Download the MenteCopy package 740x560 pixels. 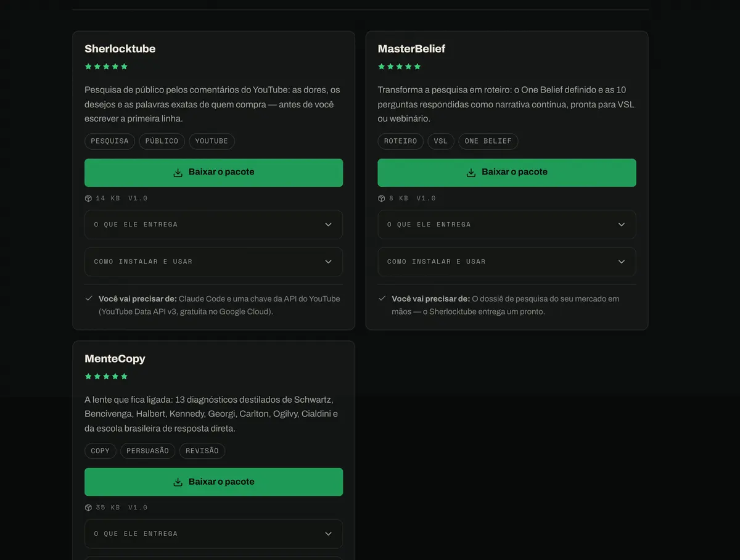[x=213, y=482]
